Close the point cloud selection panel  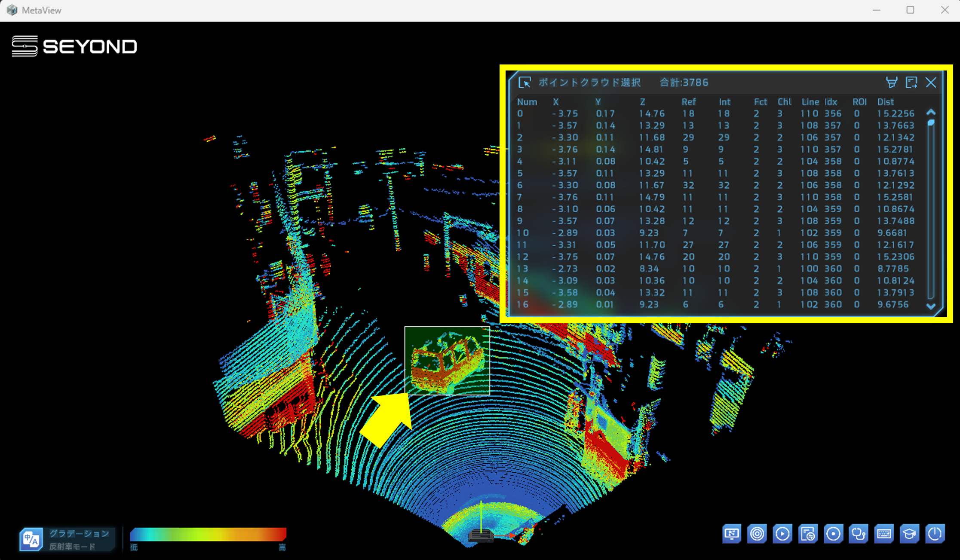(931, 83)
